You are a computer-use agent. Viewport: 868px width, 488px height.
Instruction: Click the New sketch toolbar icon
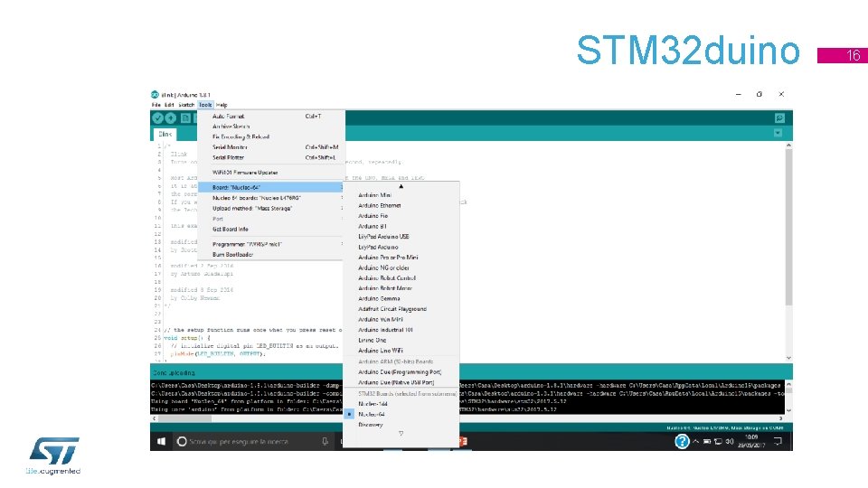click(186, 117)
